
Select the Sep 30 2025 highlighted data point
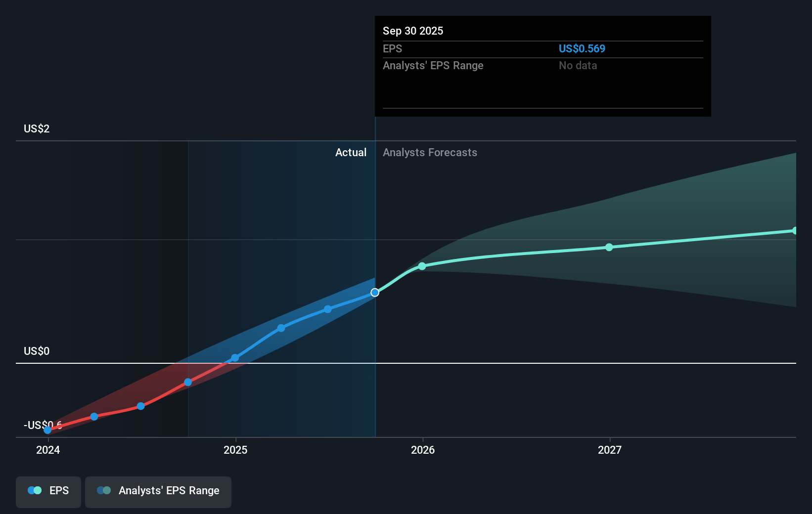pyautogui.click(x=375, y=293)
